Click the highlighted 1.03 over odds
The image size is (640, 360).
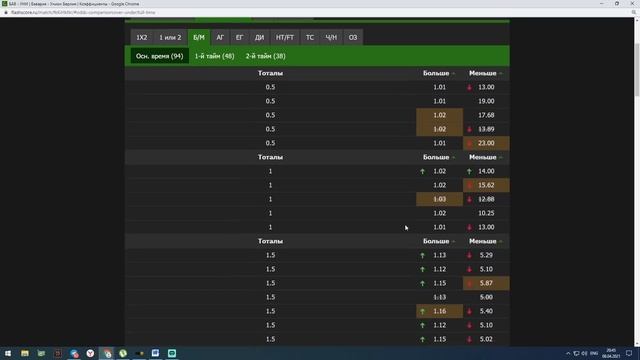439,199
